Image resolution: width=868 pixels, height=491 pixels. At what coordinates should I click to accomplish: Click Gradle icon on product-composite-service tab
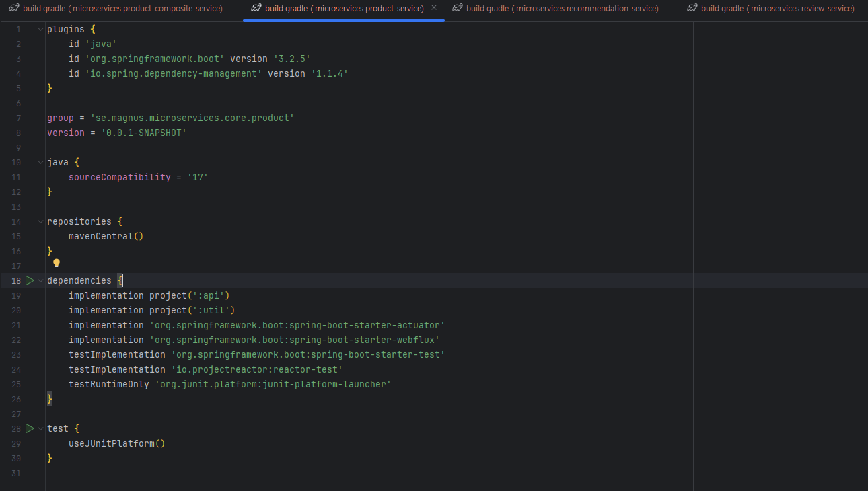coord(14,8)
